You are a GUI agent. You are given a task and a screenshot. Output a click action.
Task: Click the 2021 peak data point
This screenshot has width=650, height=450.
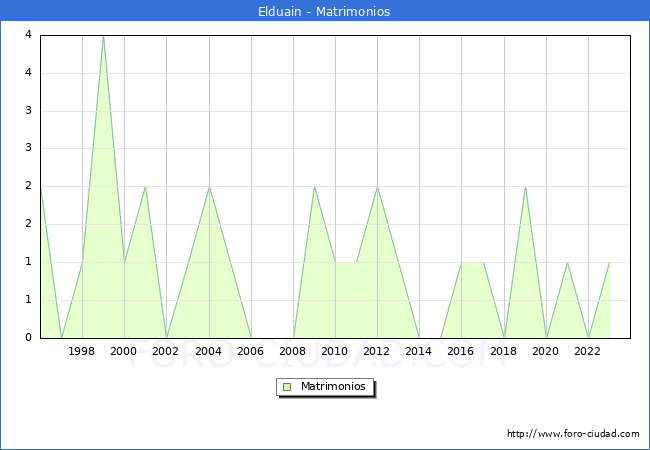tap(567, 262)
